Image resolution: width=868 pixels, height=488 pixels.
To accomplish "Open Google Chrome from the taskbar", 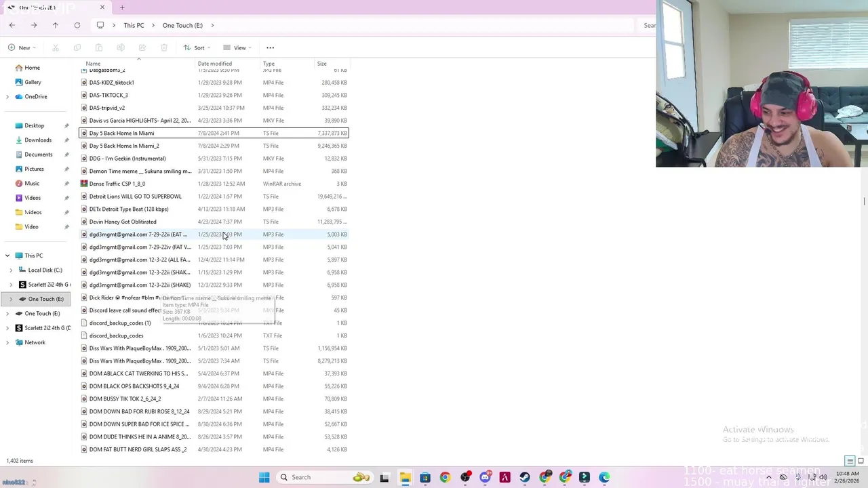I will [x=445, y=477].
